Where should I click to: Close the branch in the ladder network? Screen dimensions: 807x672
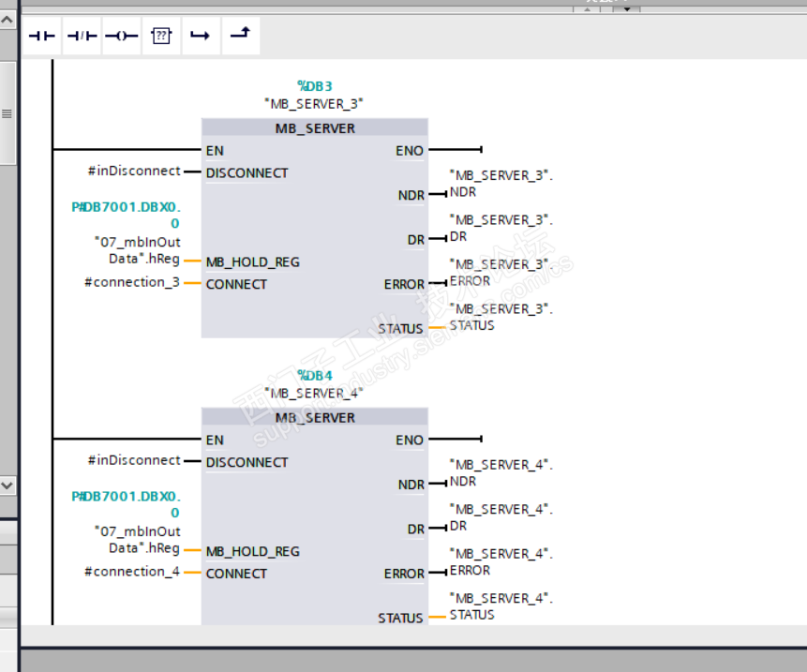[240, 36]
